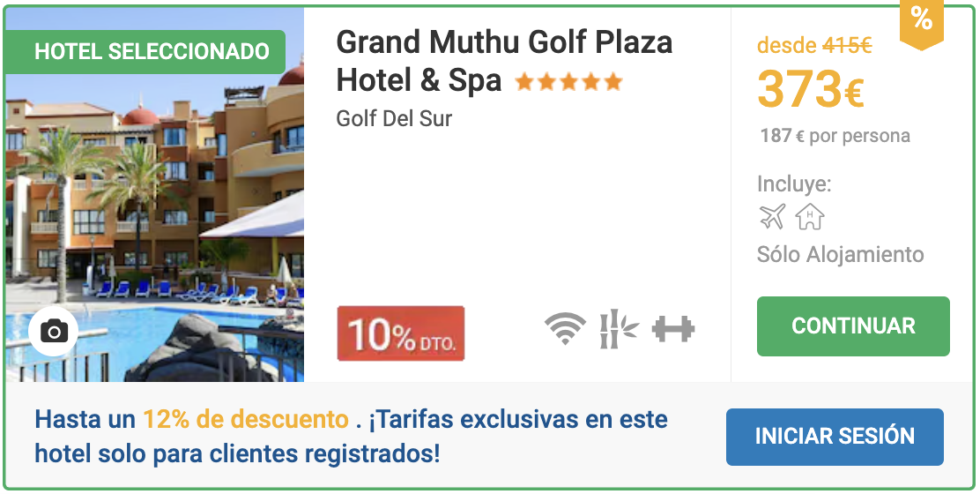Click the hotel house included icon
The image size is (980, 494).
809,217
